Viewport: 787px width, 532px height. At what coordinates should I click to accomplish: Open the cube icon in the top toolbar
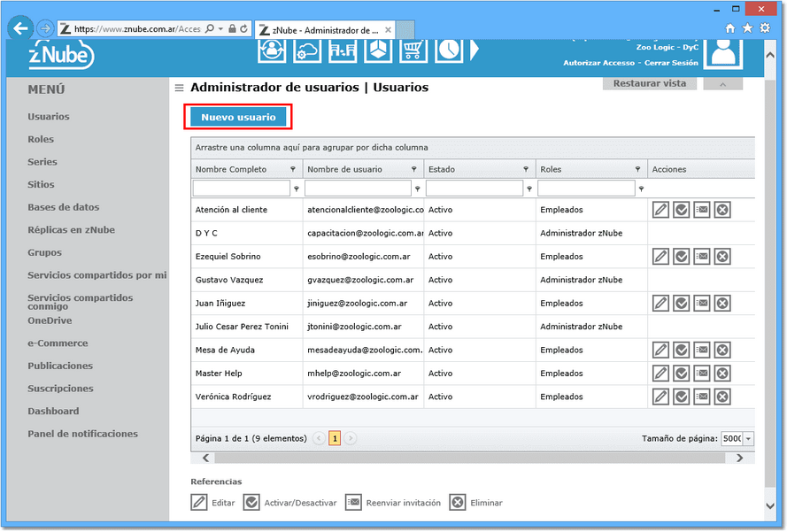[x=378, y=50]
